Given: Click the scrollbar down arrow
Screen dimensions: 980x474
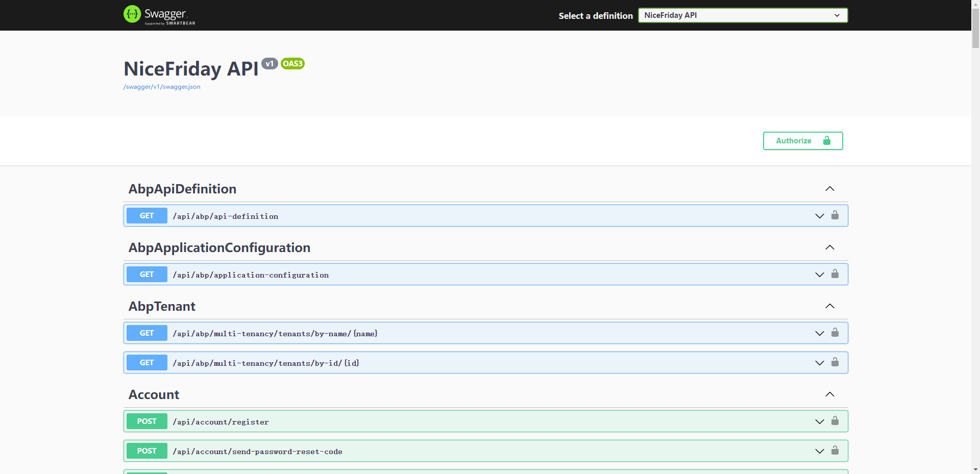Looking at the screenshot, I should [x=975, y=469].
